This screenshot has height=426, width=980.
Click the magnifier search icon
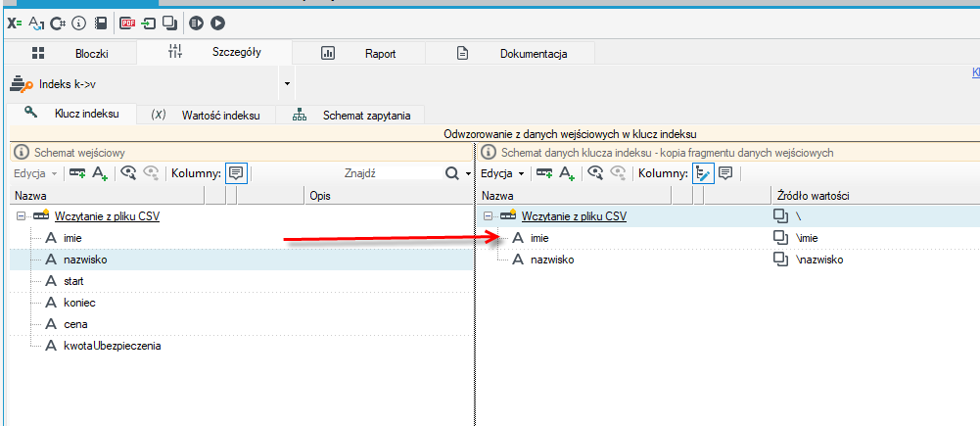(x=452, y=173)
